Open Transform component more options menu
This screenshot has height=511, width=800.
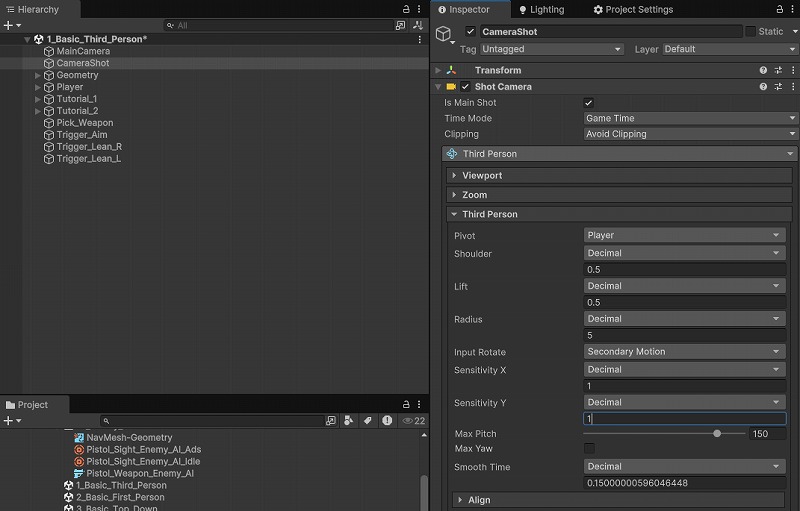pyautogui.click(x=793, y=70)
